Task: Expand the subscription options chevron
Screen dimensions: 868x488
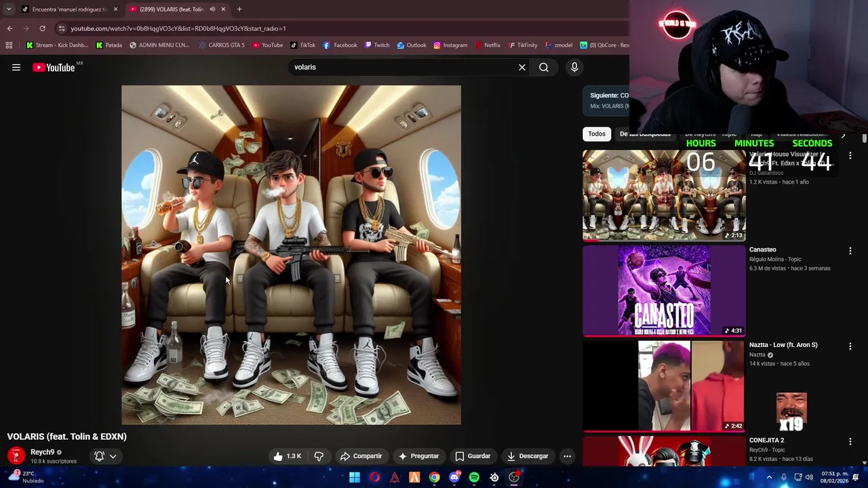Action: click(113, 456)
